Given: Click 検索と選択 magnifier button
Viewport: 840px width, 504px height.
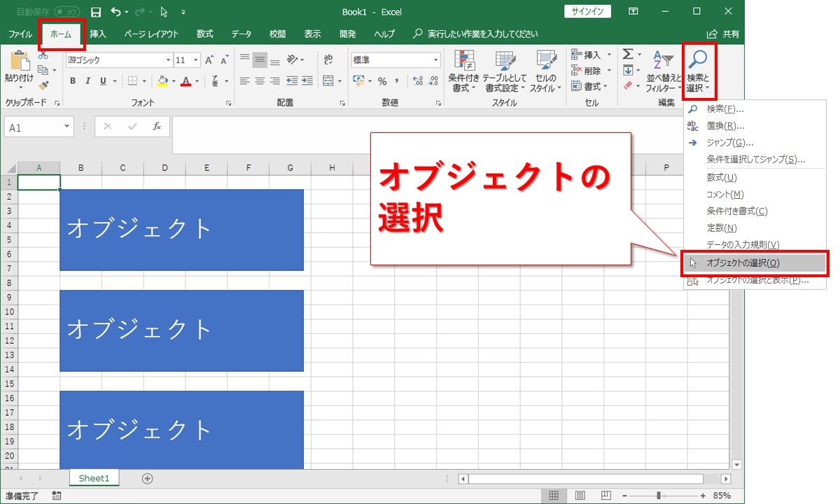Looking at the screenshot, I should 699,71.
